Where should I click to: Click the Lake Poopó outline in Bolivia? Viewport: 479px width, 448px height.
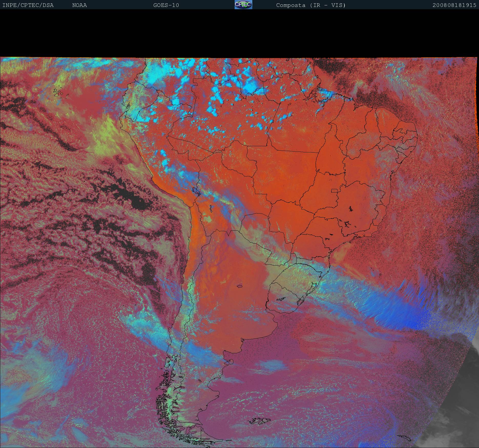click(210, 209)
